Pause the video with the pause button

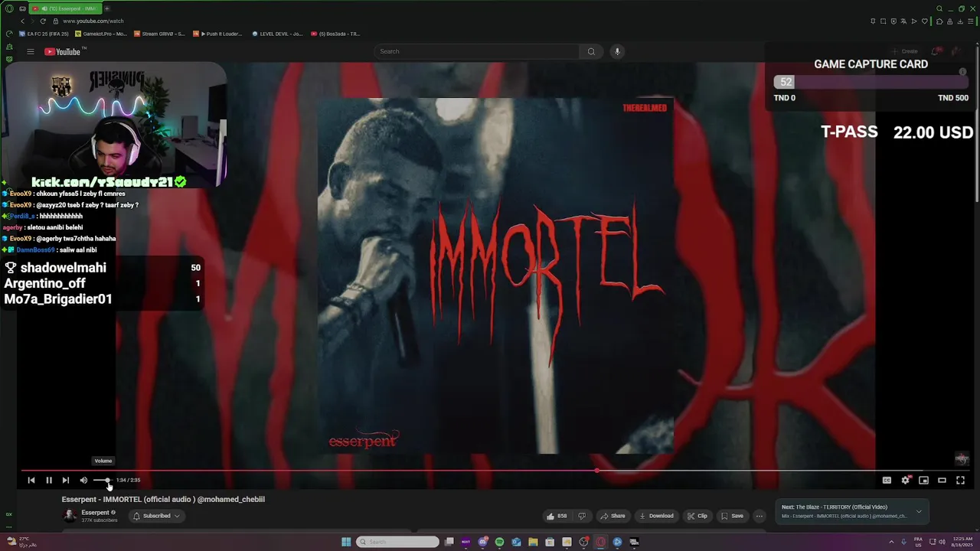click(48, 480)
